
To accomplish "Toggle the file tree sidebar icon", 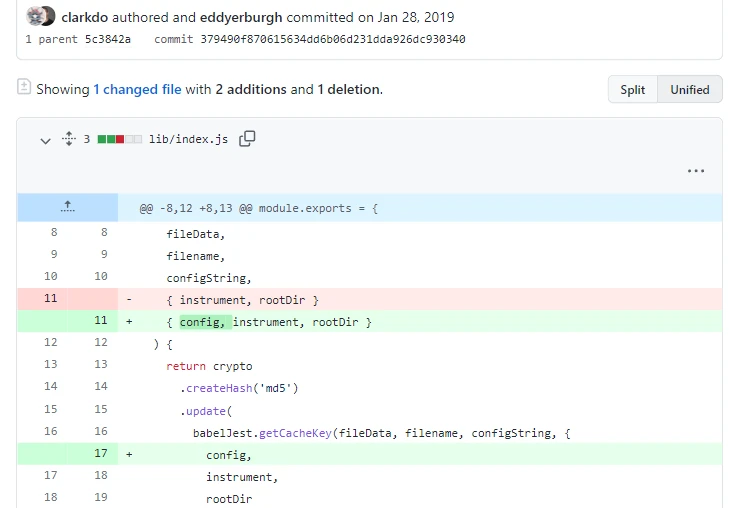I will [x=24, y=88].
